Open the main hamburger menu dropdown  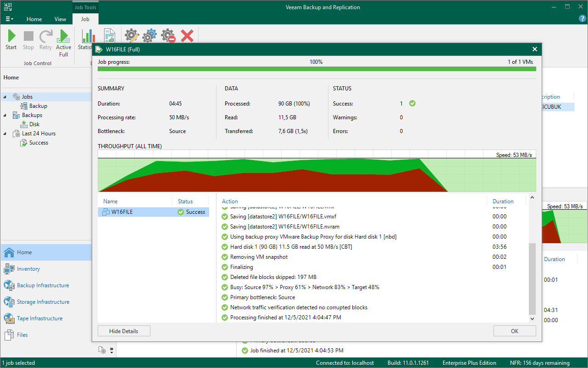pyautogui.click(x=9, y=19)
